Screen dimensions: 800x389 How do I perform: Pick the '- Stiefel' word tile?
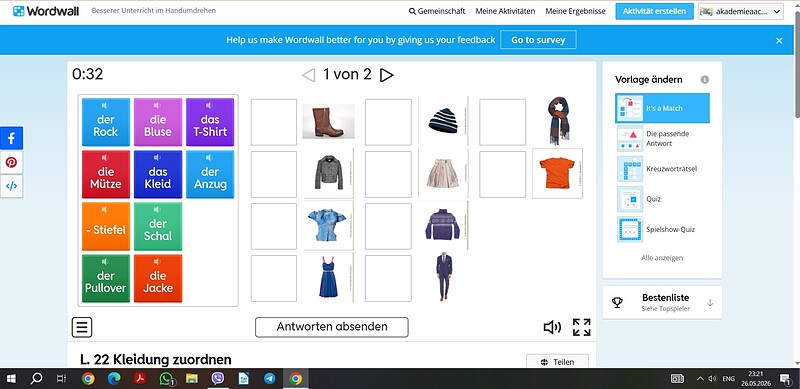click(106, 226)
